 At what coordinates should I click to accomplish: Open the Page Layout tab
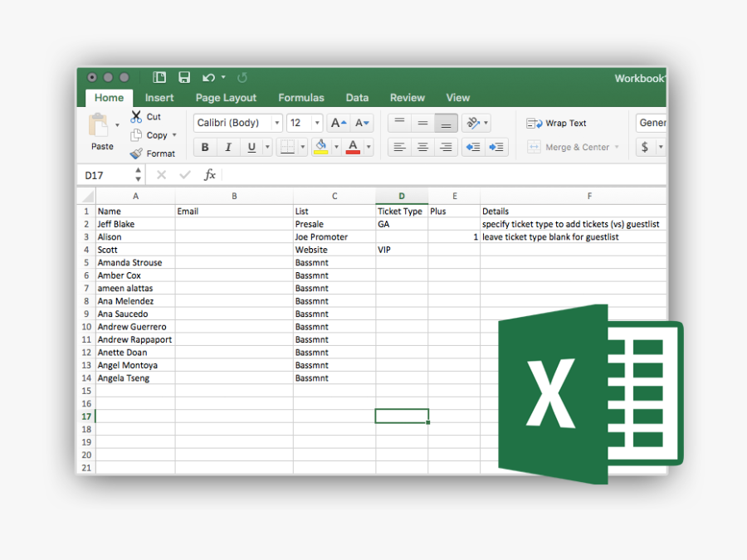coord(226,98)
